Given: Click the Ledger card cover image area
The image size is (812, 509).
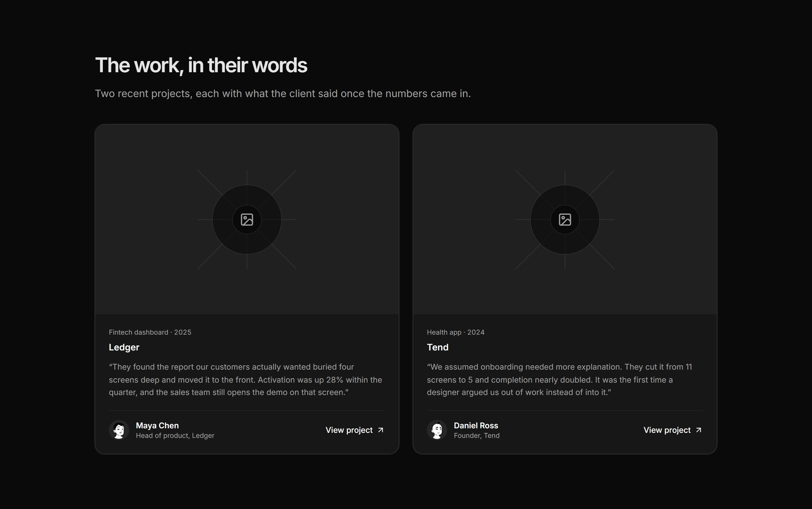Looking at the screenshot, I should point(247,220).
